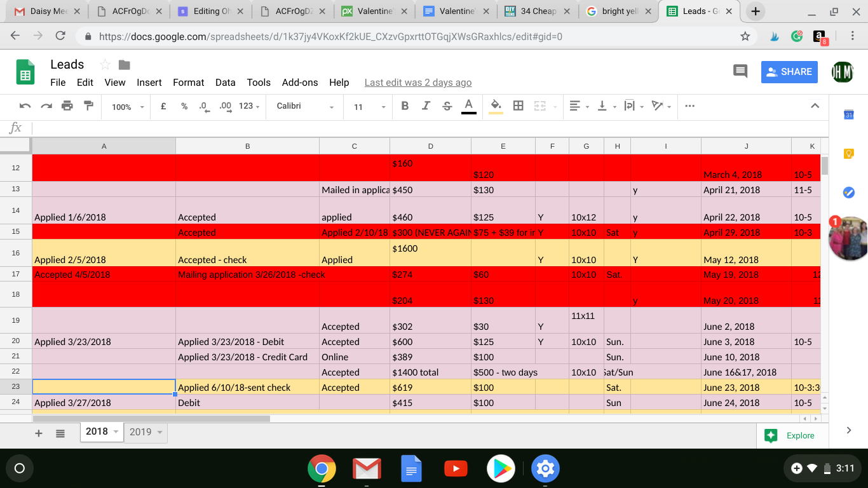The width and height of the screenshot is (868, 488).
Task: Open Google Keep in side panel
Action: pos(848,153)
